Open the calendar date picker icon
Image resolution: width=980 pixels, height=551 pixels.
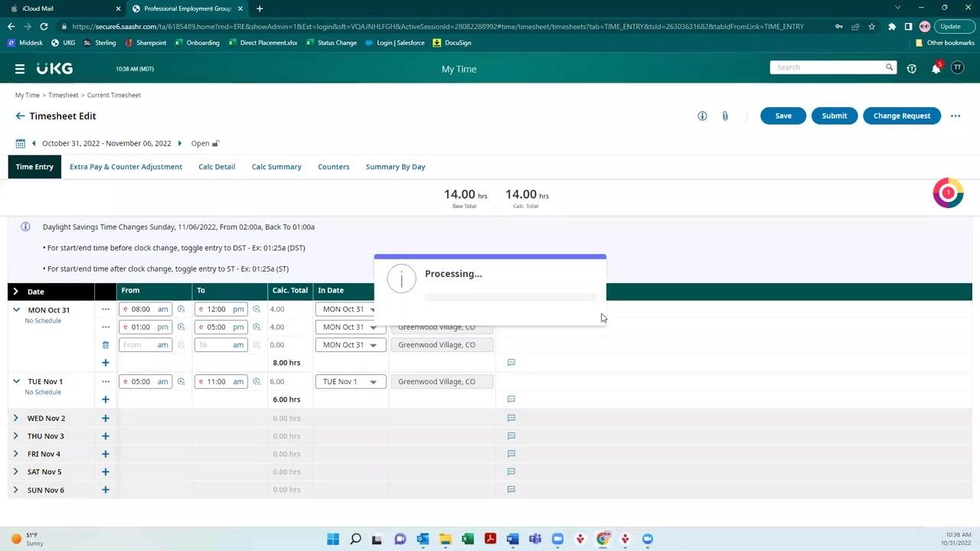(x=21, y=143)
